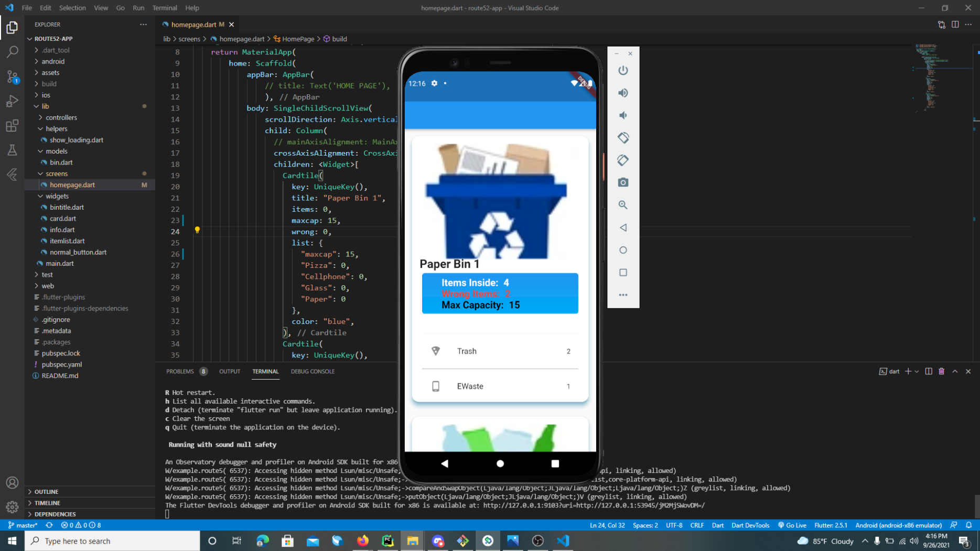Kill the terminal with trash icon

click(942, 371)
